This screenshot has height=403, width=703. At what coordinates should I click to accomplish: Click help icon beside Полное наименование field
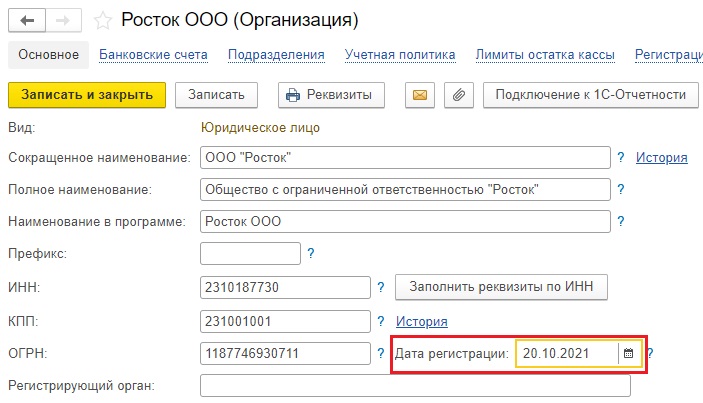point(621,189)
